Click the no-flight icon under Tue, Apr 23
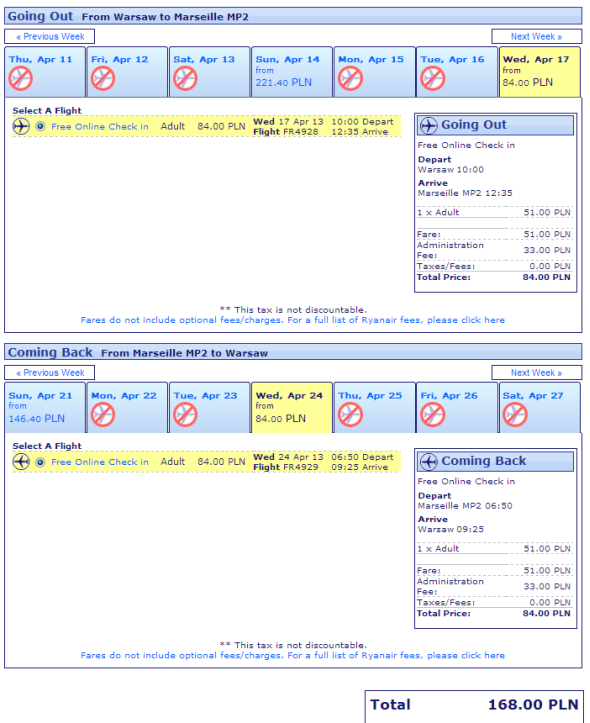 (x=185, y=415)
